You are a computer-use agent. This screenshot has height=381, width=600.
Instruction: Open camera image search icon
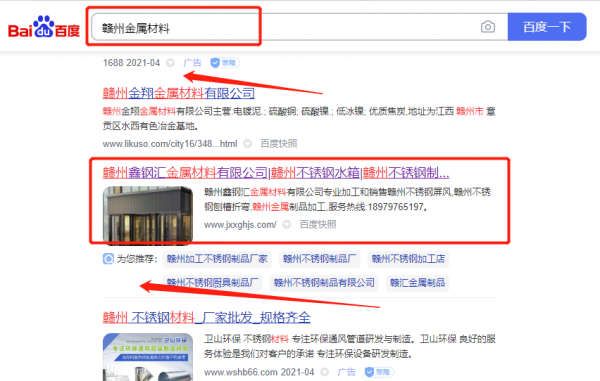(x=488, y=27)
